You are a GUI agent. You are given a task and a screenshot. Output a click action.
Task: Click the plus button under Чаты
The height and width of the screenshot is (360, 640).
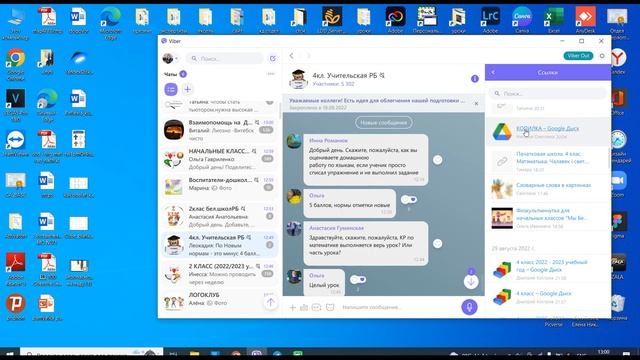188,89
